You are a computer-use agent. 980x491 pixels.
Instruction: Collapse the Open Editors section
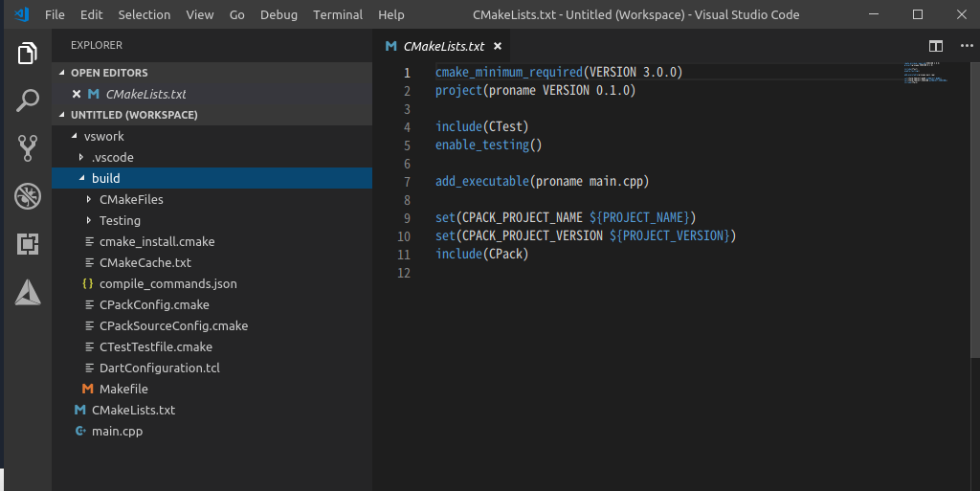tap(63, 73)
